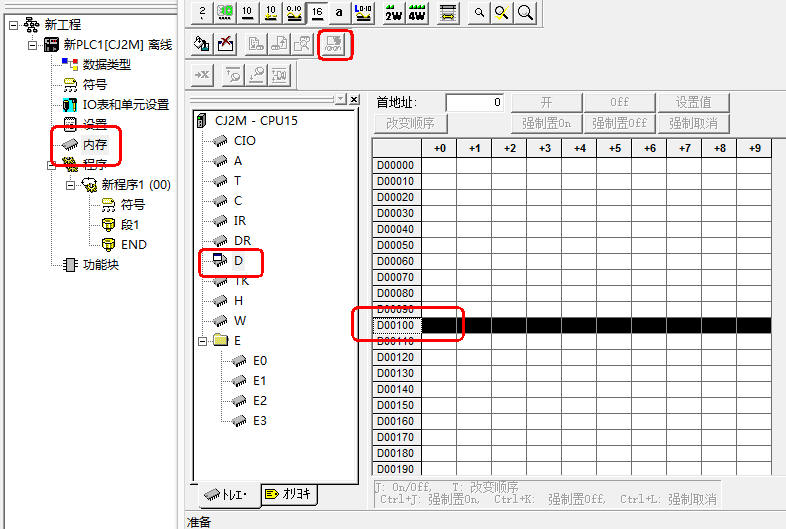The height and width of the screenshot is (529, 786).
Task: Select the D memory area in tree
Action: (x=238, y=261)
